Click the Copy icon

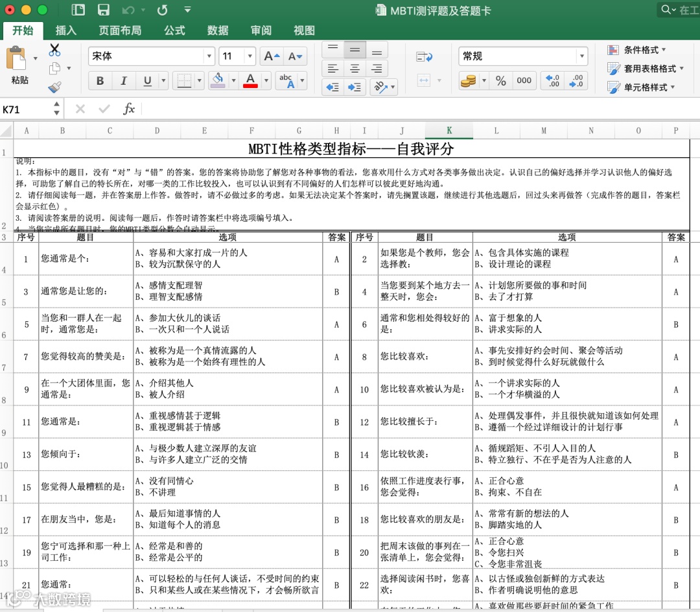click(54, 68)
